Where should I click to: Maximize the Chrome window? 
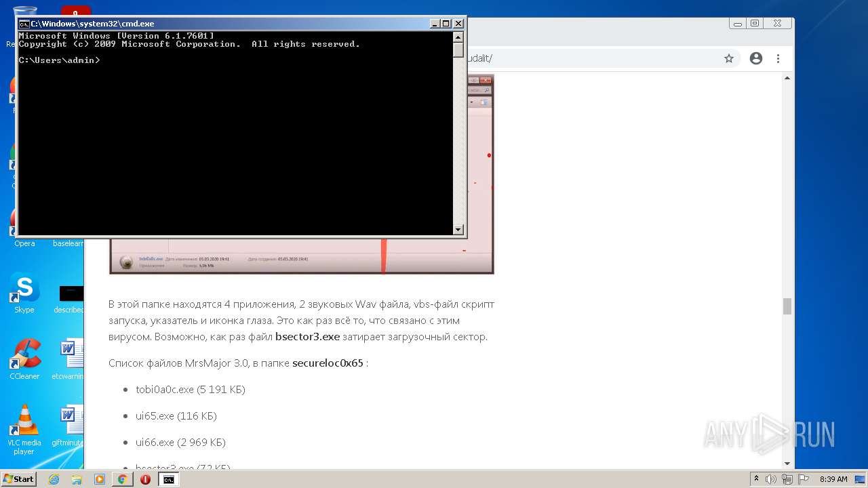pos(755,23)
